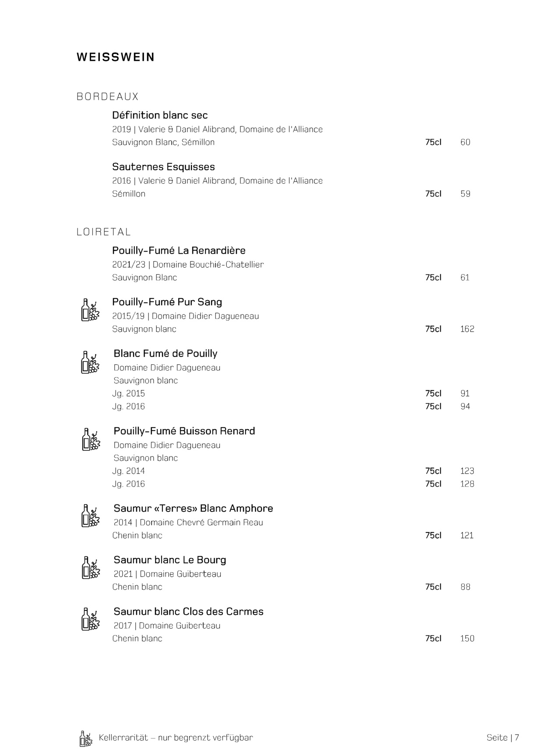Click the Jg. 2015 vintage line
The image size is (535, 756).
(128, 393)
